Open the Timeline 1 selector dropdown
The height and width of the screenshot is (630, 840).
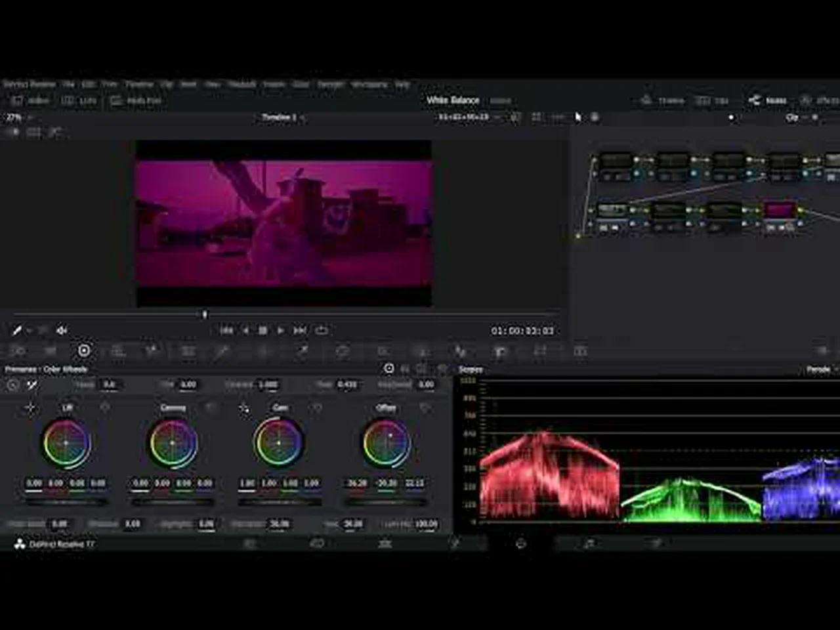coord(283,117)
